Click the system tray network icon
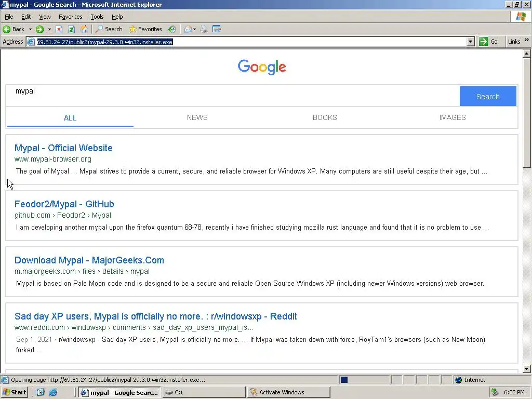This screenshot has height=399, width=532. tap(495, 392)
